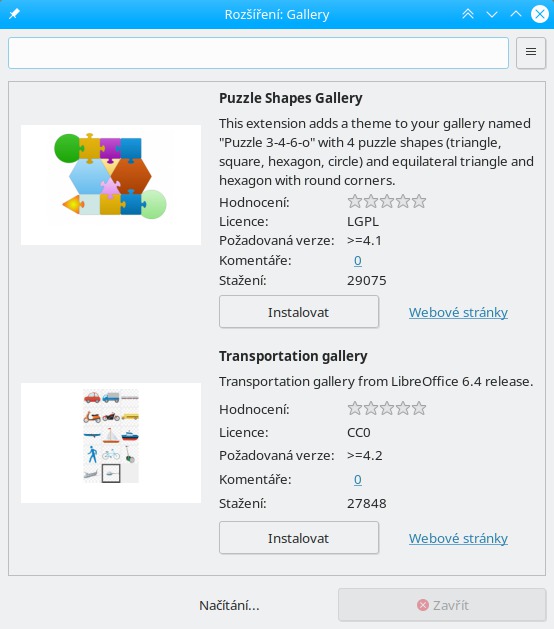Select the Puzzle Shapes Gallery title
554x629 pixels.
click(x=291, y=98)
